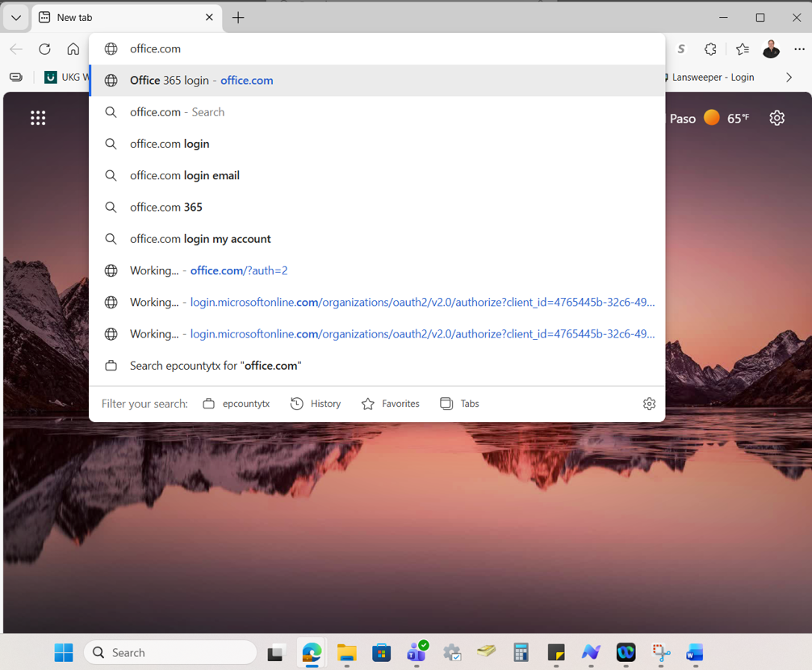This screenshot has height=670, width=812.
Task: Open the apps grid launcher on page
Action: point(38,118)
